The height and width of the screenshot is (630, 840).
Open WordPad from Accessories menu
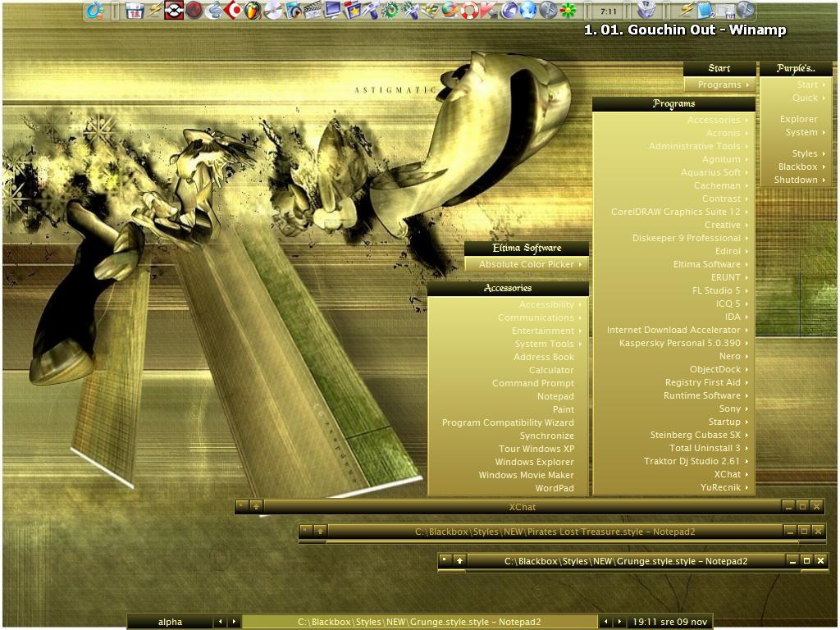[x=508, y=488]
